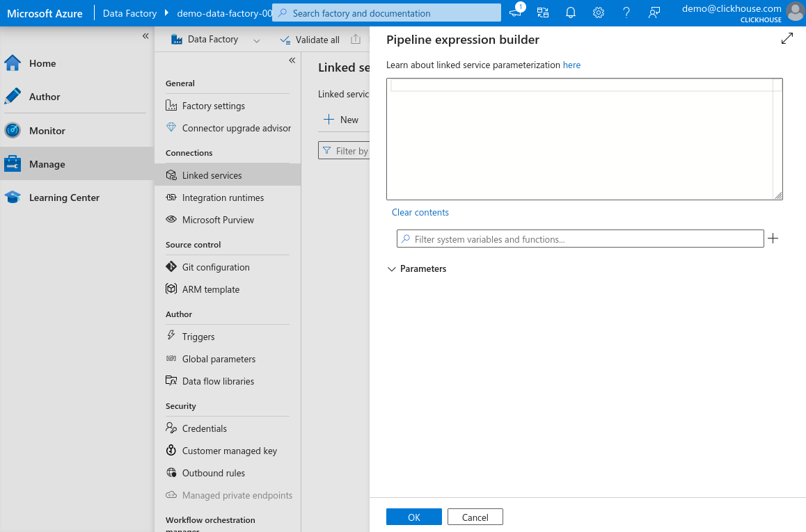Click the Clear contents link
The image size is (806, 532).
(420, 212)
